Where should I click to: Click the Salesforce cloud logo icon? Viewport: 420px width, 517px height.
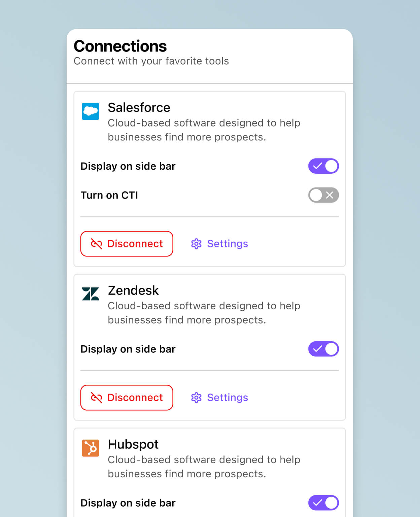click(90, 111)
